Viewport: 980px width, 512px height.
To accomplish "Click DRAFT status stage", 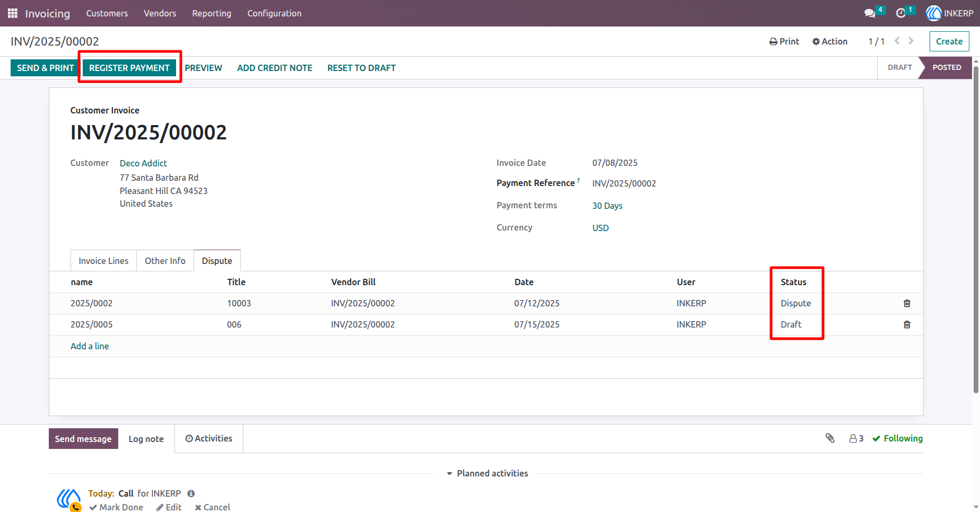I will pyautogui.click(x=899, y=67).
